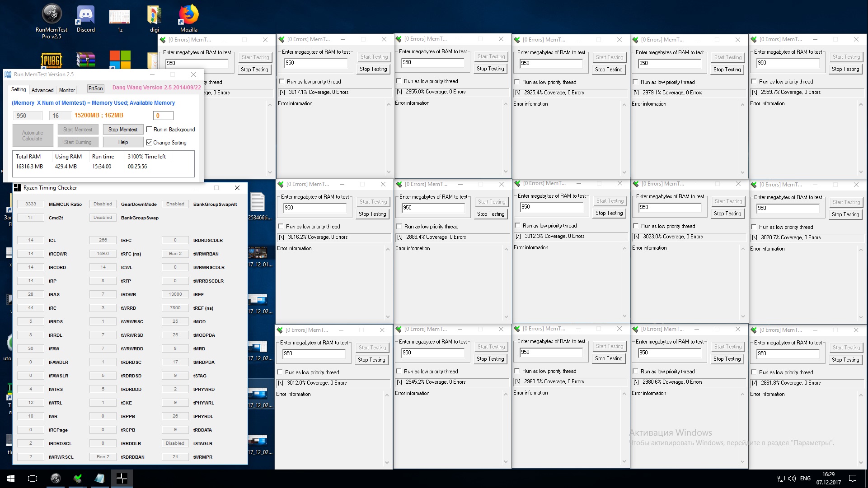Click the 950 memory size input field

tap(28, 116)
